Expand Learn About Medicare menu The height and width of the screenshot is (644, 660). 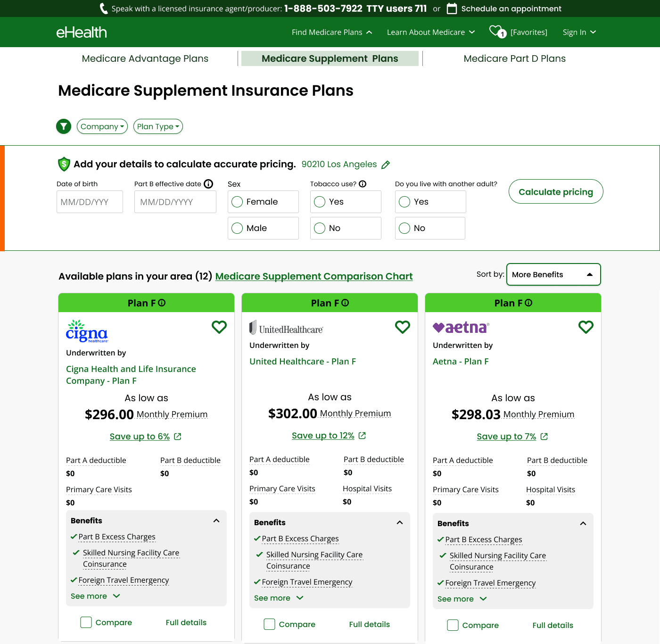tap(431, 32)
